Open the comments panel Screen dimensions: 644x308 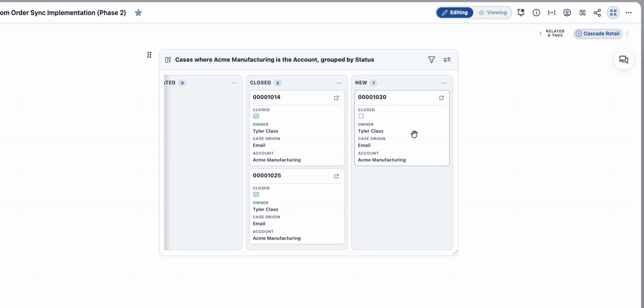pyautogui.click(x=624, y=60)
